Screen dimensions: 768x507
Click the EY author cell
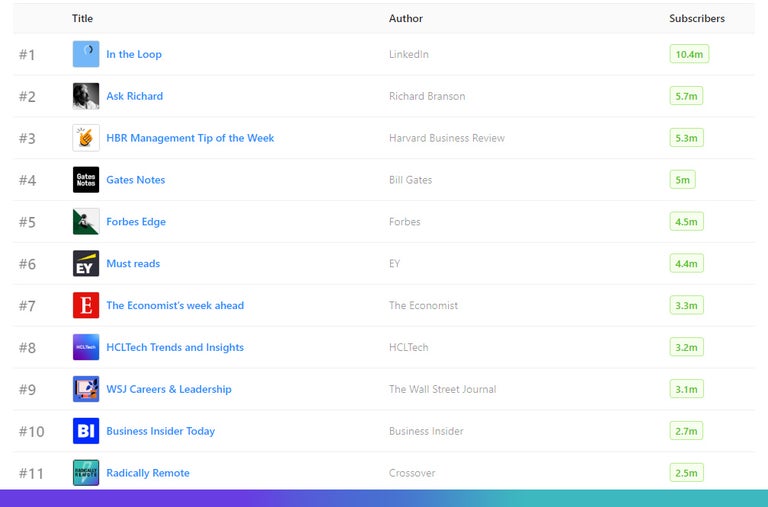[x=394, y=264]
